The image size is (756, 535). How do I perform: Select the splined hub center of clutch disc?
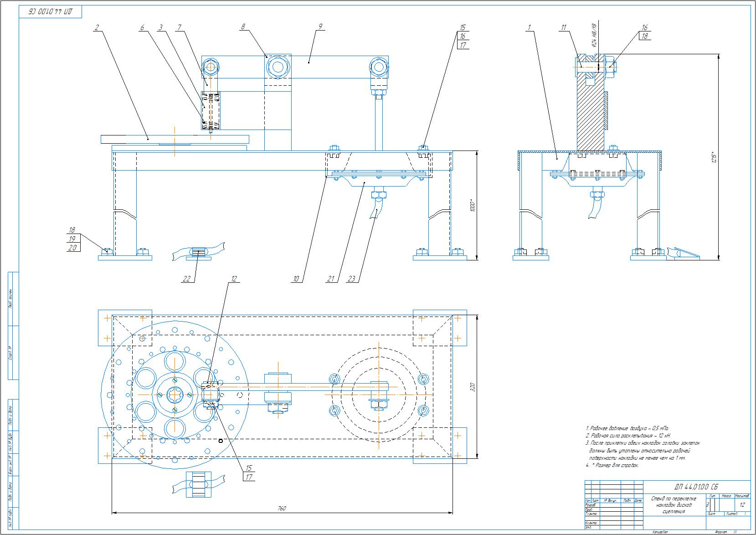175,393
